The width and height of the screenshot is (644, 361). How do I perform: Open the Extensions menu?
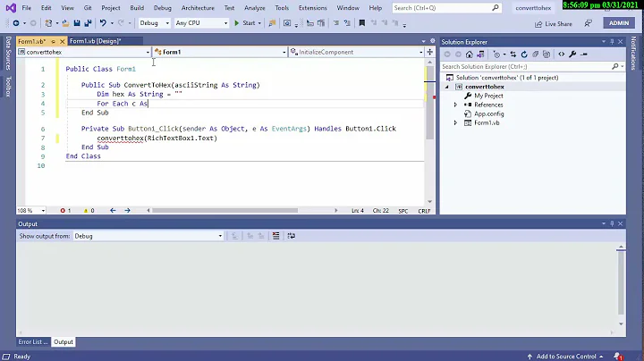(x=312, y=8)
